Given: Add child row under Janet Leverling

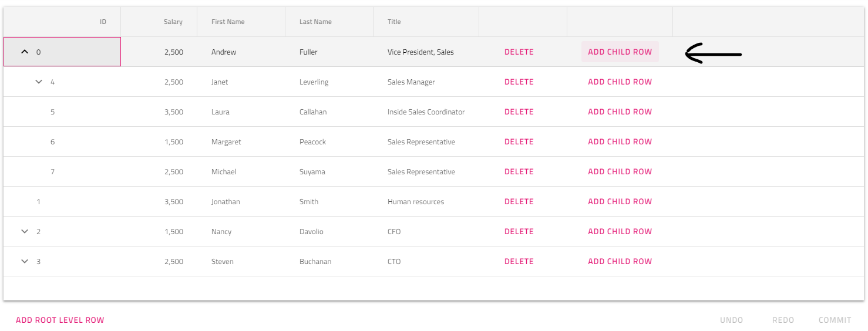Looking at the screenshot, I should 620,82.
